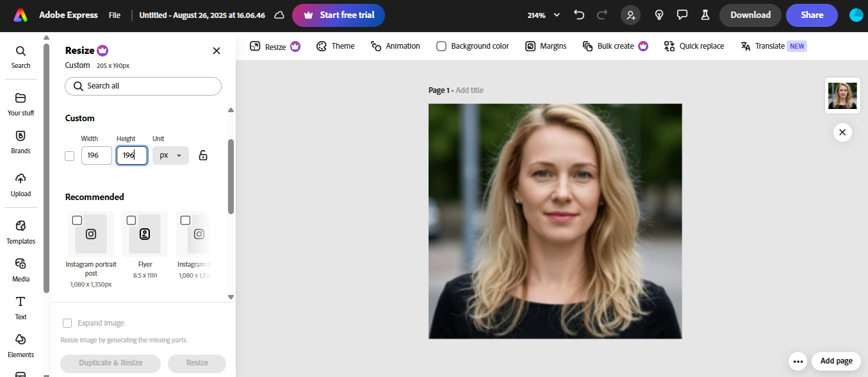Tick the Instagram portrait post checkbox

(78, 221)
